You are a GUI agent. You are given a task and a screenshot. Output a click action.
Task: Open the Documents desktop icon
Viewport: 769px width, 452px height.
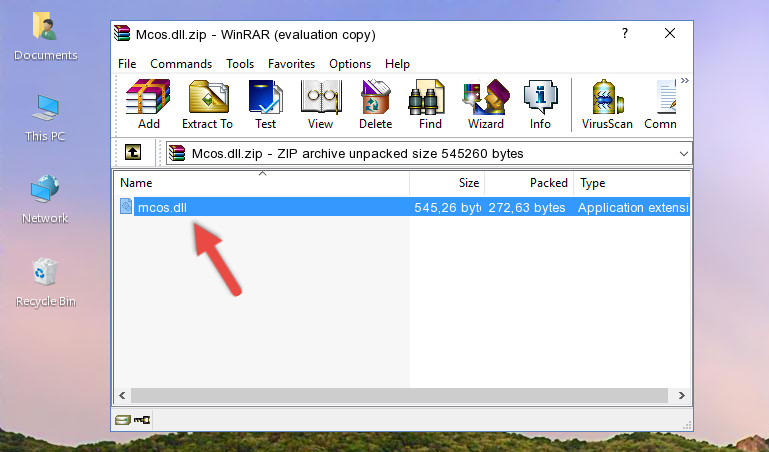tap(45, 36)
